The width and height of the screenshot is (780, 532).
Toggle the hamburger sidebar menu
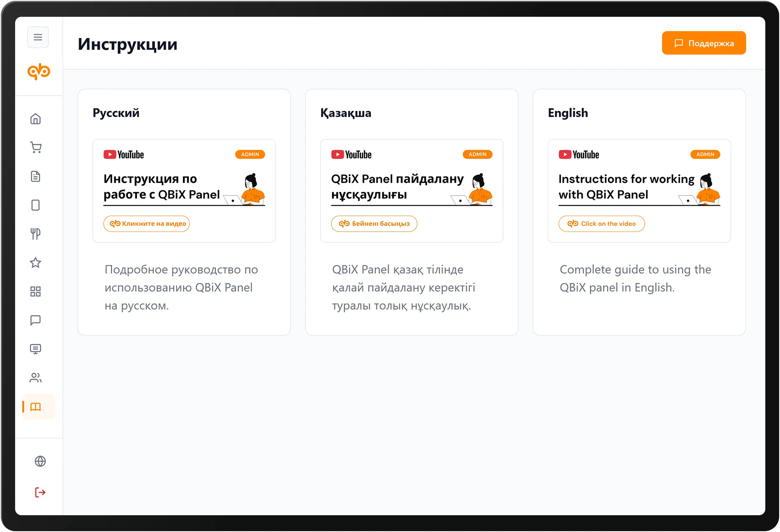click(38, 37)
